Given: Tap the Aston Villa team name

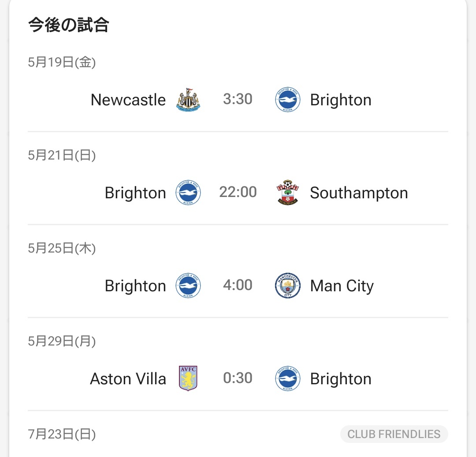Looking at the screenshot, I should (x=128, y=379).
